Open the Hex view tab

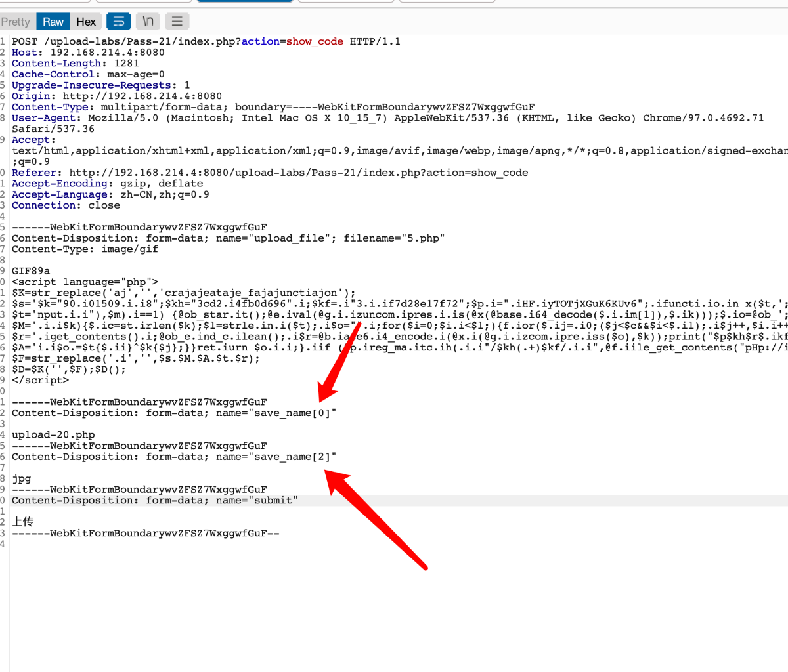(x=86, y=22)
